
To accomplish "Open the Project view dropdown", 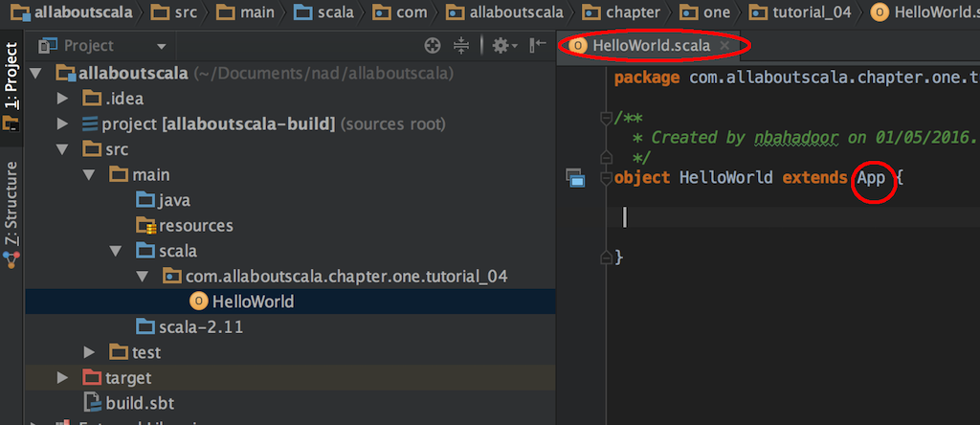I will pos(162,46).
